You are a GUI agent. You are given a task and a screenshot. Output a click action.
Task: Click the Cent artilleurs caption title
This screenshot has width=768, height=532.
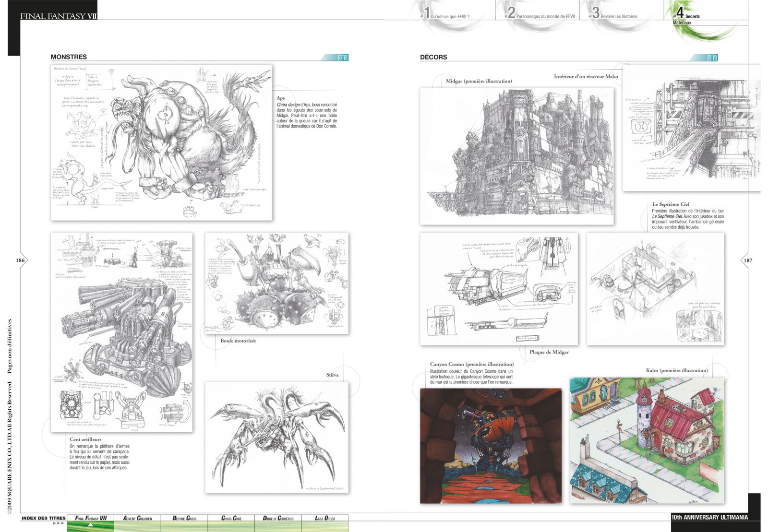click(x=85, y=439)
